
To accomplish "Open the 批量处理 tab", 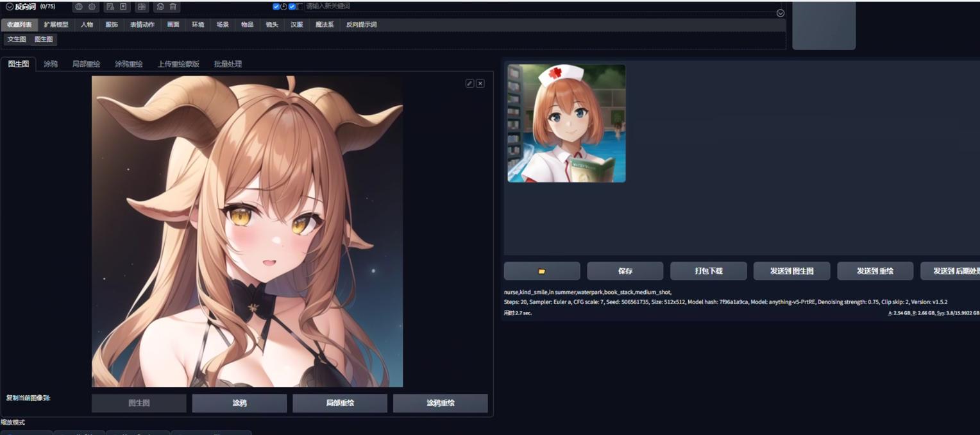I will [228, 64].
